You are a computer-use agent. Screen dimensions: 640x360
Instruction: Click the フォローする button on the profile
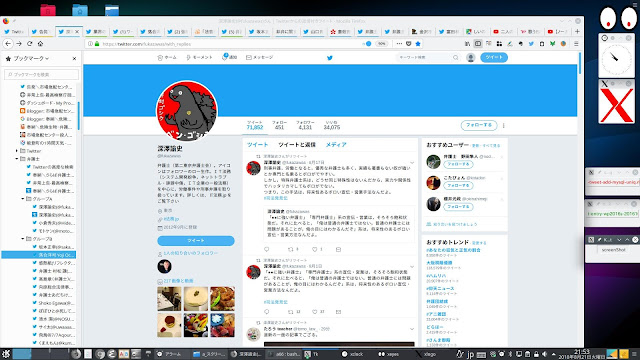click(479, 125)
